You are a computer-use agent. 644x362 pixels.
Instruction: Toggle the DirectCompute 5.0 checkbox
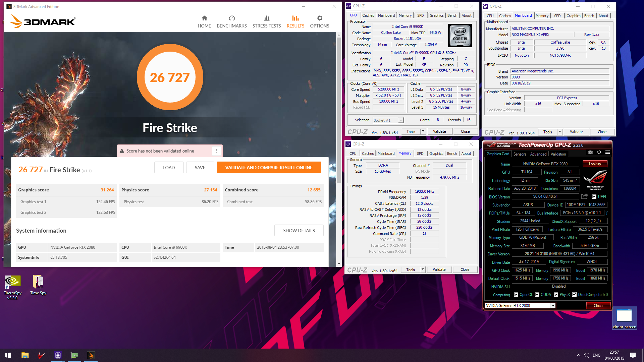pyautogui.click(x=575, y=295)
